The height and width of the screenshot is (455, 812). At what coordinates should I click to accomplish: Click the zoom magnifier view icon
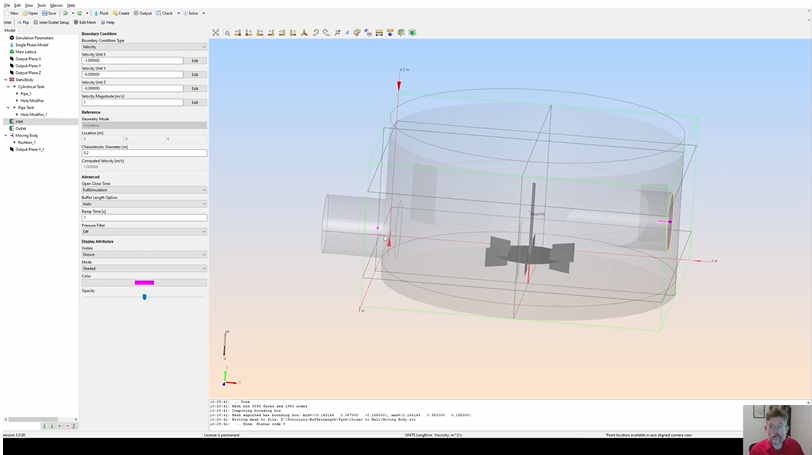pos(227,33)
